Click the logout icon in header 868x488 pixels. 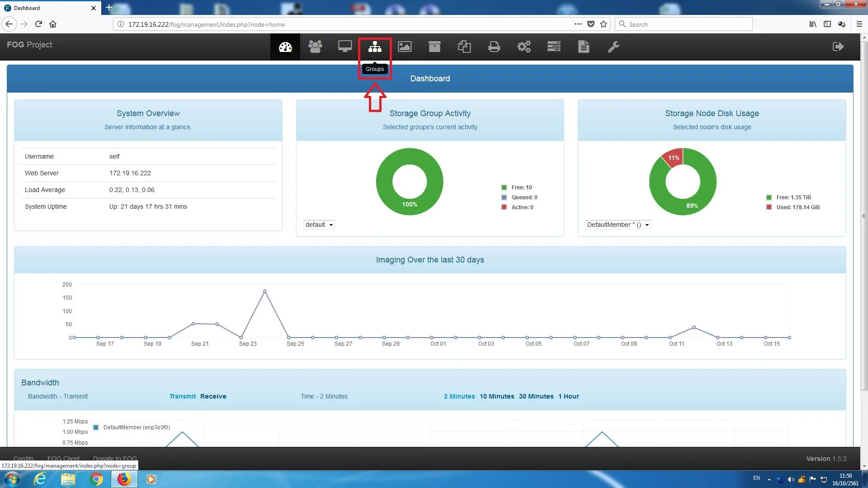point(838,47)
